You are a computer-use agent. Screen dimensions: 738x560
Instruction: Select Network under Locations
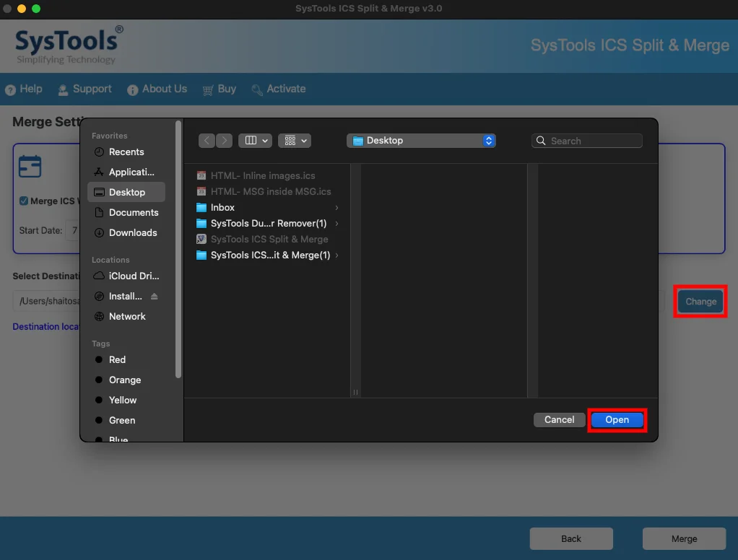tap(126, 316)
